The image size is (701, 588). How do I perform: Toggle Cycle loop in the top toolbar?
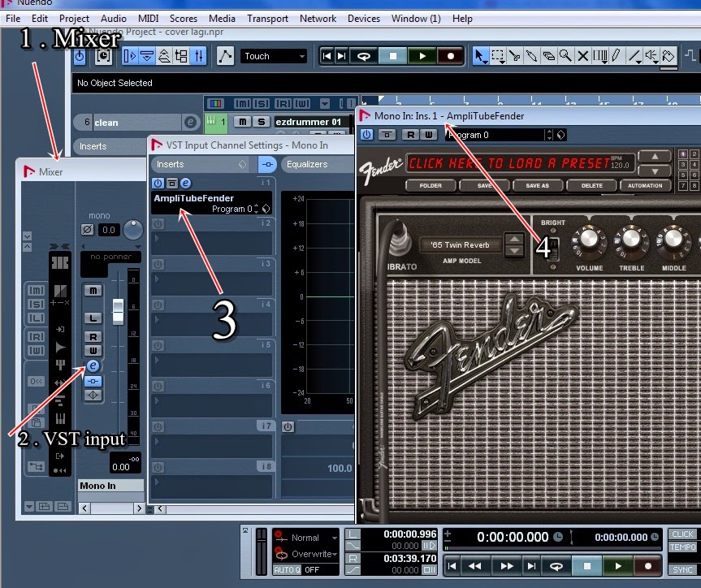[363, 56]
